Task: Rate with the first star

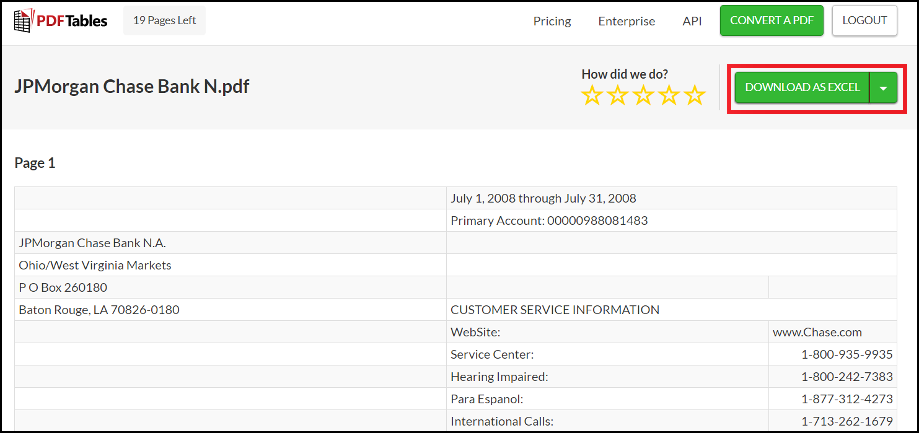Action: click(x=592, y=95)
